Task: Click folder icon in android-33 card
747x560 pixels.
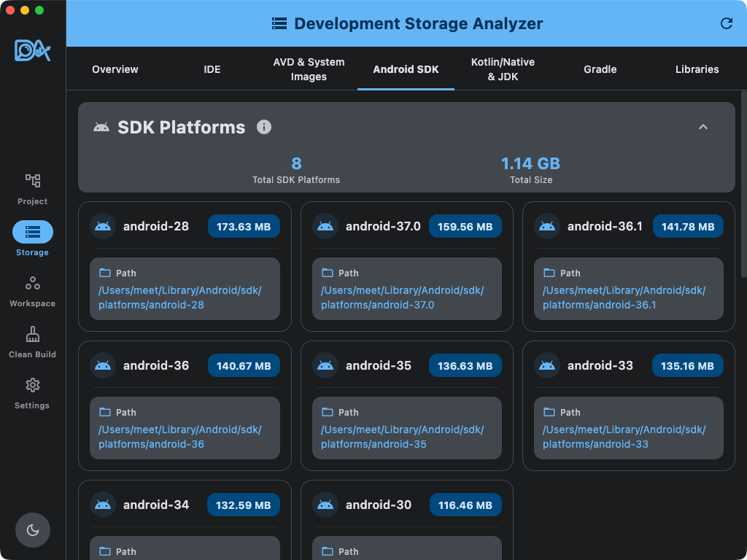Action: tap(549, 412)
